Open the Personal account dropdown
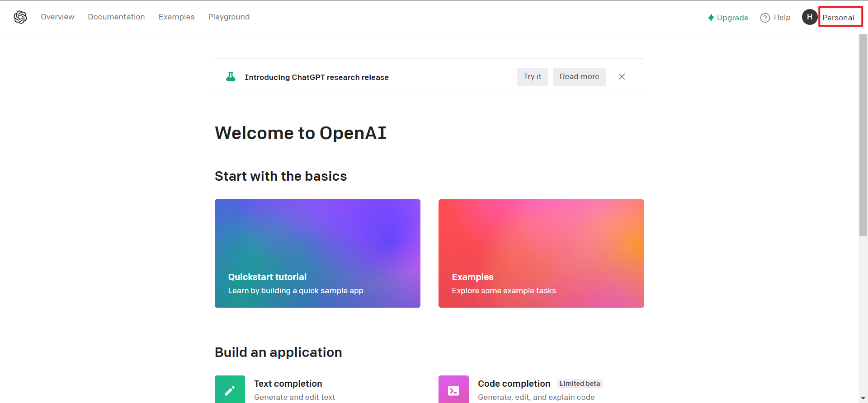868x403 pixels. (x=838, y=18)
